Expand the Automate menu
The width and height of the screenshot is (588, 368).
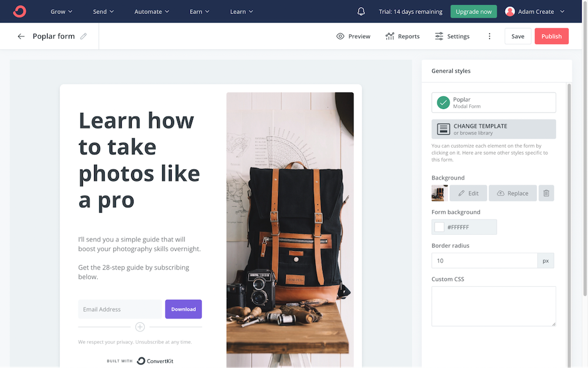click(152, 12)
